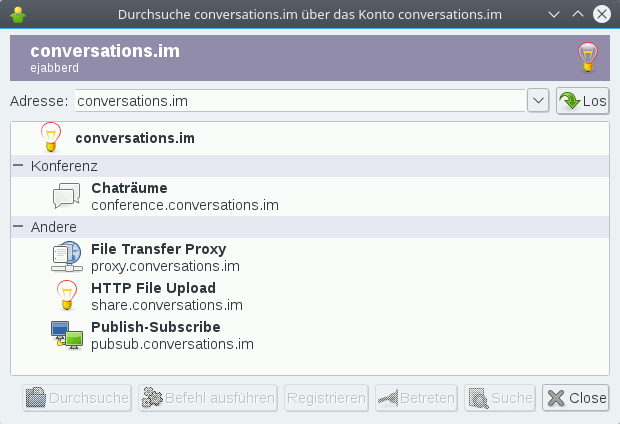Screen dimensions: 620x424
Task: Click the chat bubbles icon for Chaträume
Action: (67, 196)
